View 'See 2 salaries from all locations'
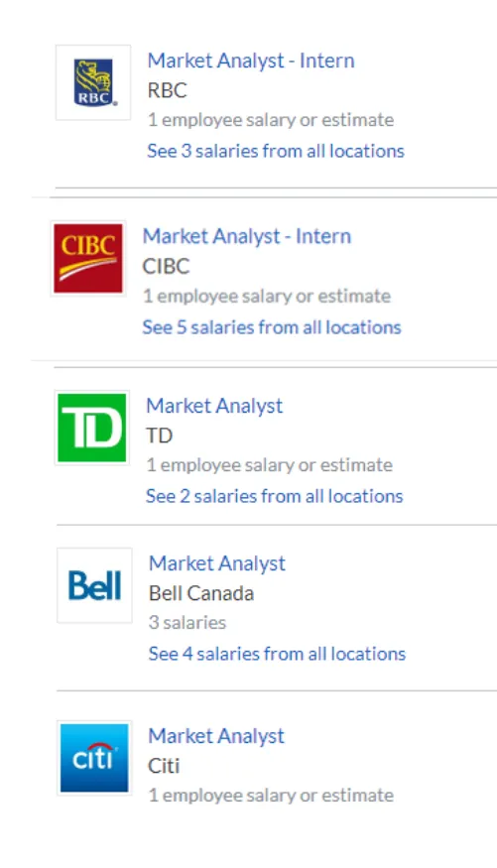This screenshot has height=868, width=497. 275,496
